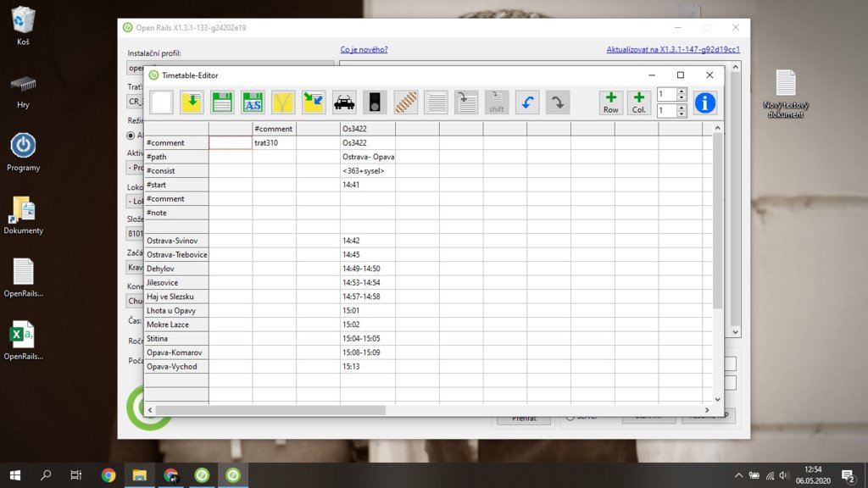The image size is (868, 488).
Task: Click the horizontal scrollbar left arrow
Action: tap(149, 410)
